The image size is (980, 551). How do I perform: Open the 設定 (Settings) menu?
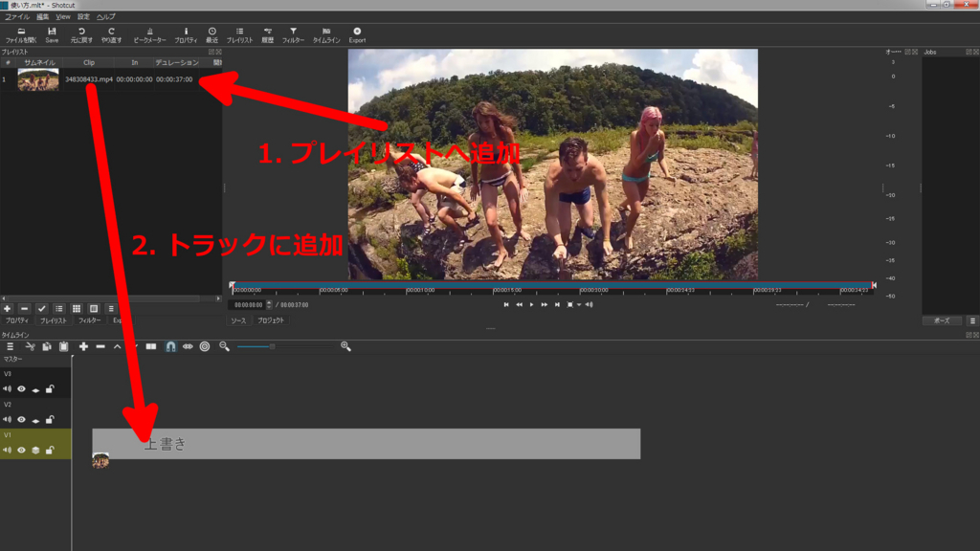85,16
